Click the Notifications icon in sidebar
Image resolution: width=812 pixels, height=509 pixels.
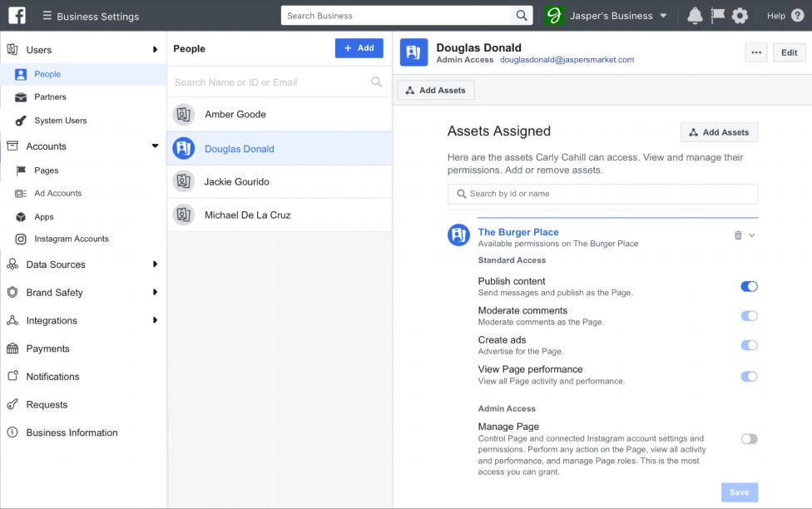[x=13, y=376]
